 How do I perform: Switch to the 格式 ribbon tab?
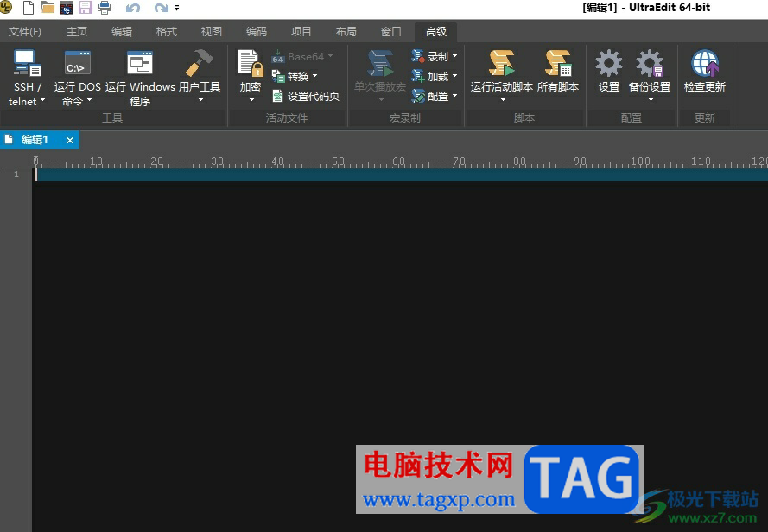point(167,32)
